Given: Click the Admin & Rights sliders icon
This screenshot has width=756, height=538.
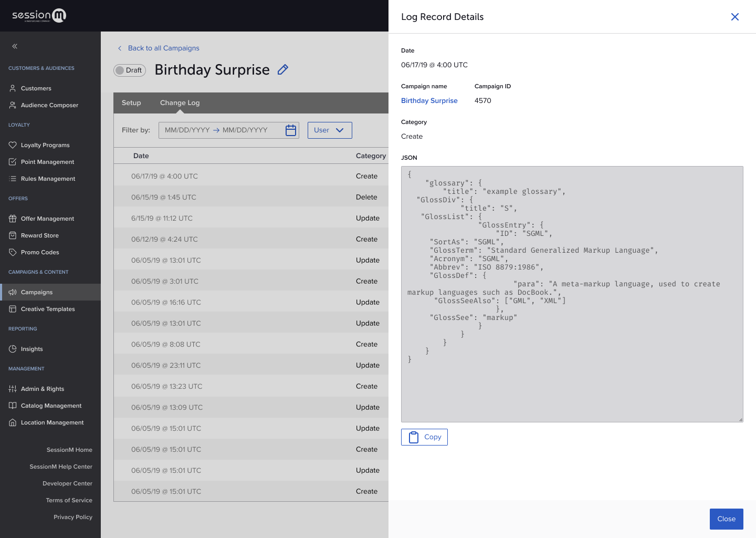Looking at the screenshot, I should [x=13, y=389].
